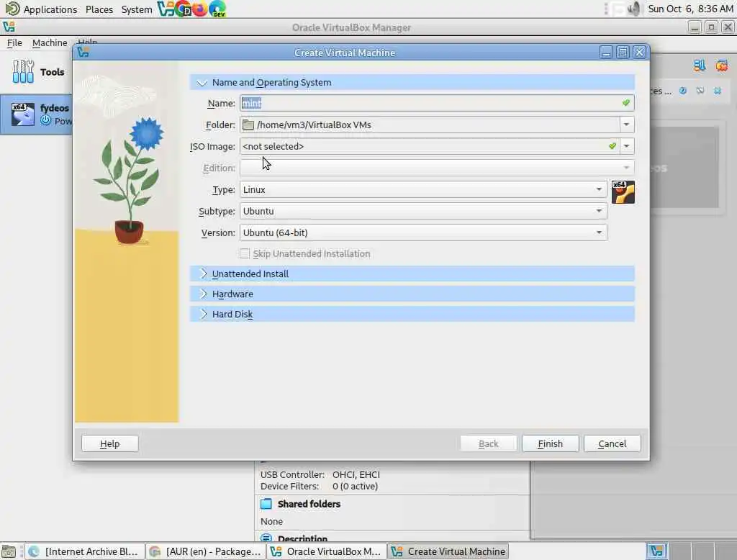
Task: Click the Folder path field
Action: click(x=429, y=125)
